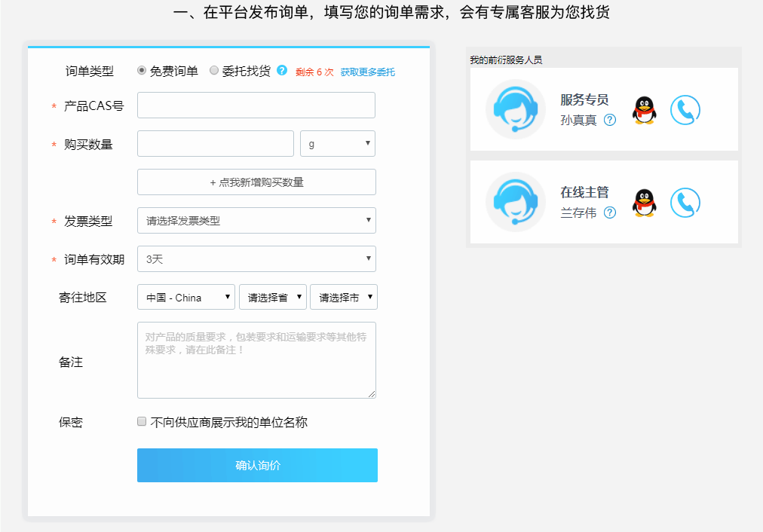Open the 请选择省 province dropdown
The width and height of the screenshot is (763, 532).
pos(272,297)
